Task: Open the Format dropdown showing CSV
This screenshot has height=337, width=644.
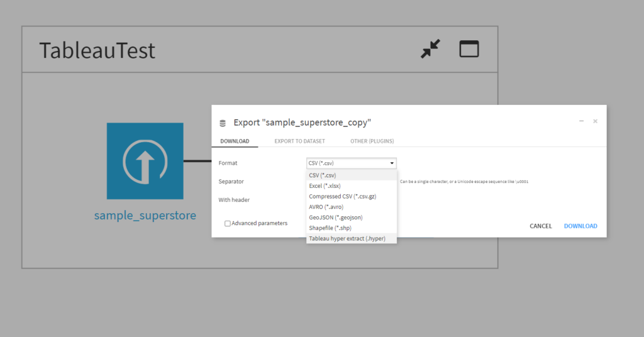Action: coord(351,163)
